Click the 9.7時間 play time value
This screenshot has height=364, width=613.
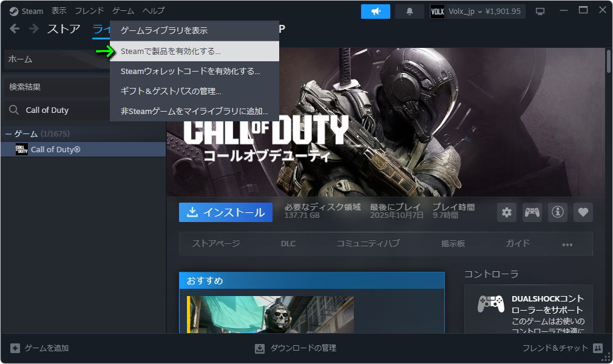tap(445, 215)
